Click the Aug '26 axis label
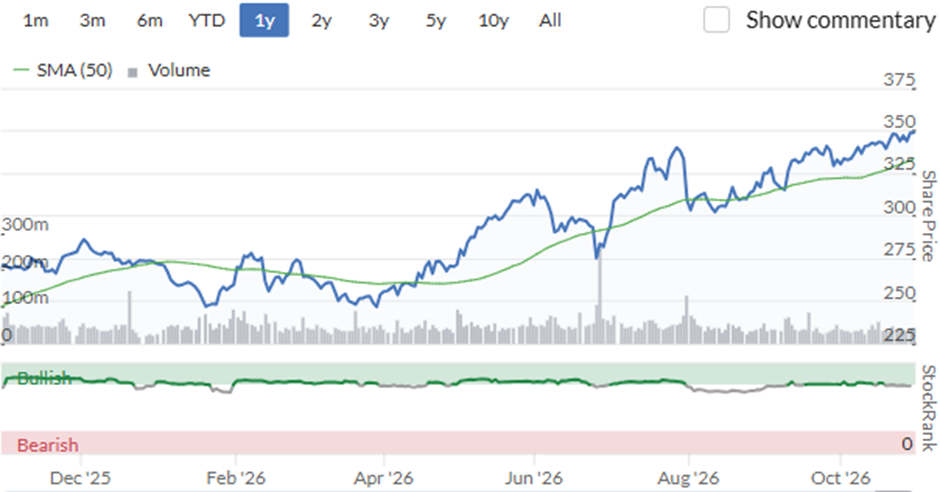The height and width of the screenshot is (492, 940). point(688,478)
